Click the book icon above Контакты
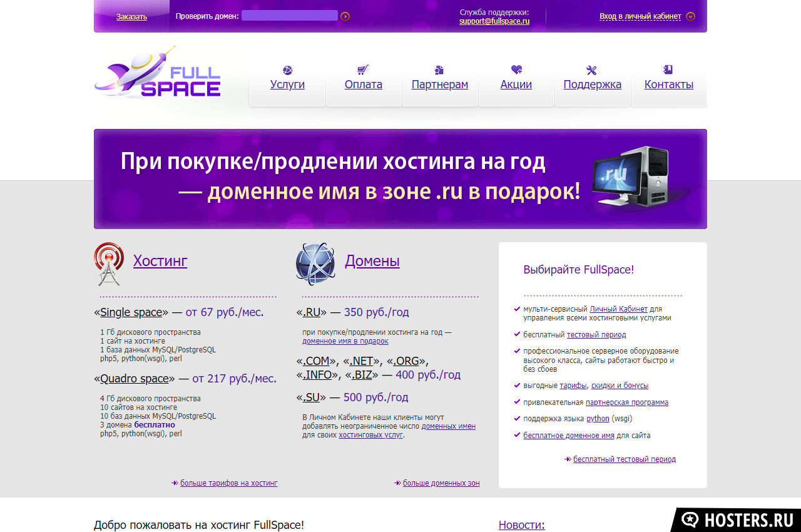Image resolution: width=801 pixels, height=532 pixels. coord(668,70)
